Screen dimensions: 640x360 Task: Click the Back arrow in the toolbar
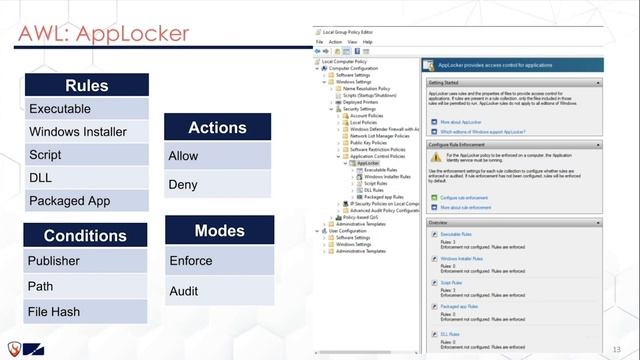pos(318,51)
